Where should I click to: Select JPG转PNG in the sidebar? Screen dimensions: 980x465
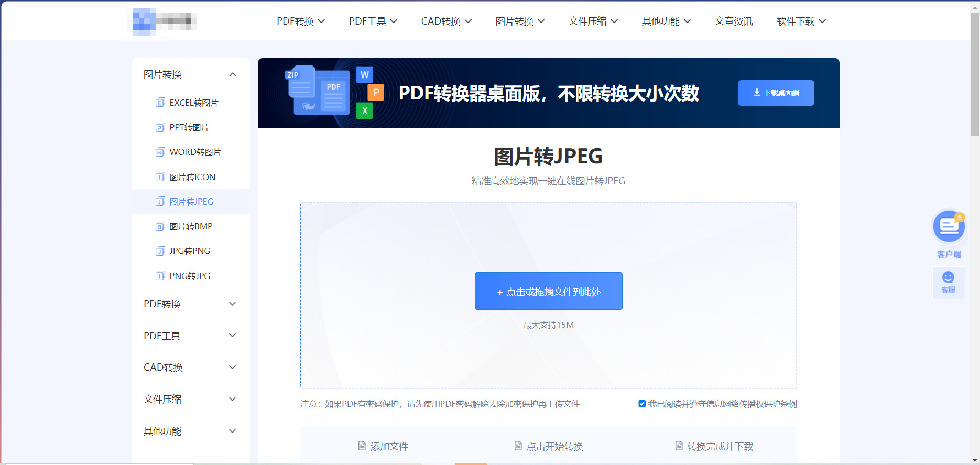[190, 251]
